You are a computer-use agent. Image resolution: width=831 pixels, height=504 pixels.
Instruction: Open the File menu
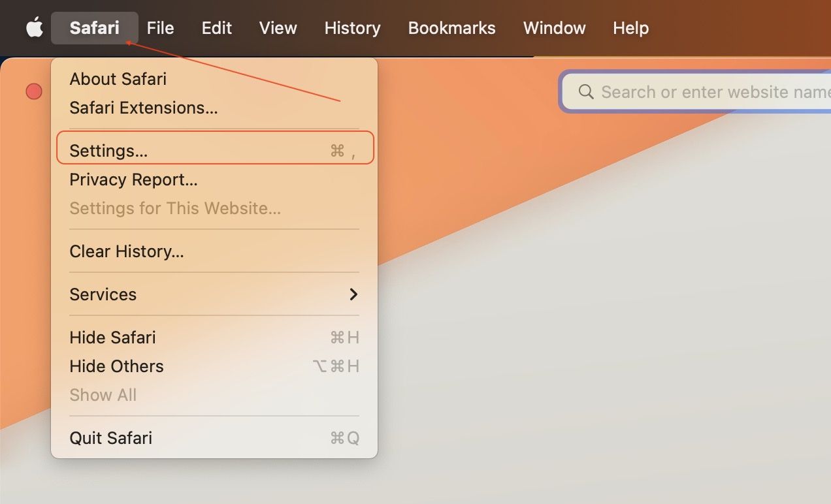(x=160, y=27)
